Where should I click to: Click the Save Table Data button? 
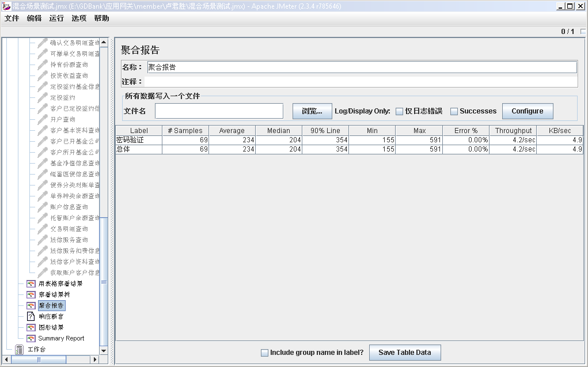(x=405, y=353)
